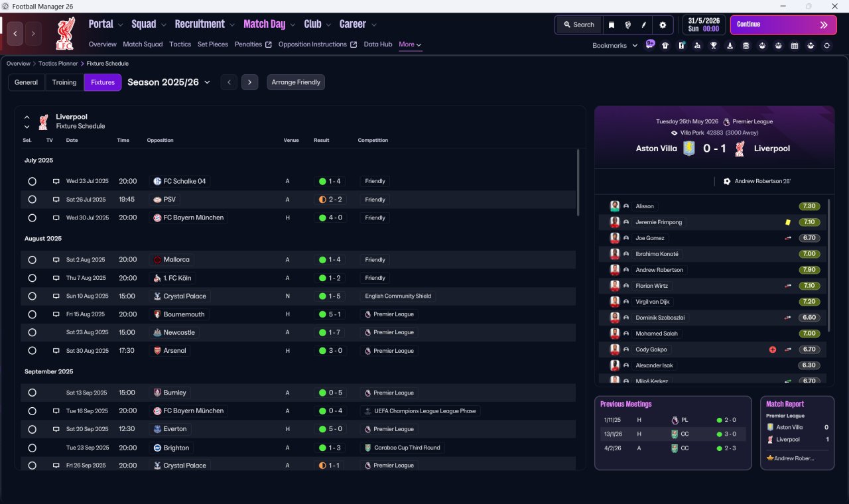Click the training cone shortcut icon
Image resolution: width=849 pixels, height=504 pixels.
click(730, 46)
